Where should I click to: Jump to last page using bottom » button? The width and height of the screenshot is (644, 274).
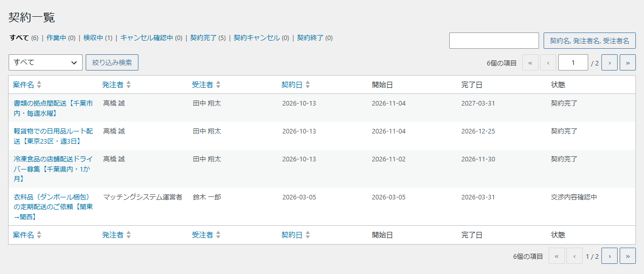(628, 256)
